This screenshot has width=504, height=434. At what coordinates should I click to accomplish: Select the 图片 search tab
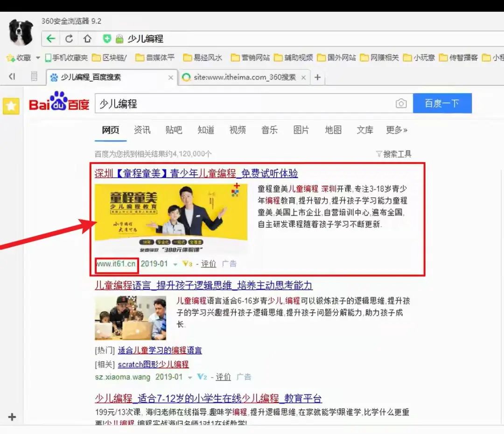tap(301, 130)
